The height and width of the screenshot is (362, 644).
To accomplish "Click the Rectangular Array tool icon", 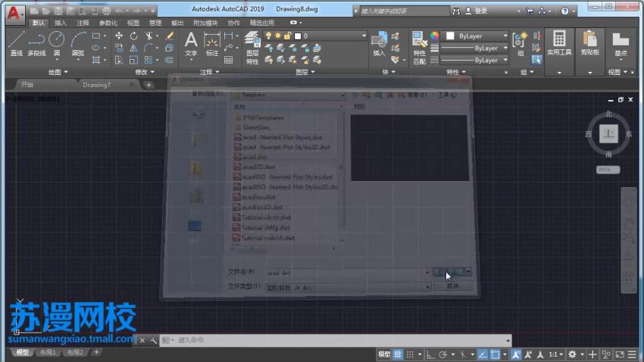I will pos(148,61).
